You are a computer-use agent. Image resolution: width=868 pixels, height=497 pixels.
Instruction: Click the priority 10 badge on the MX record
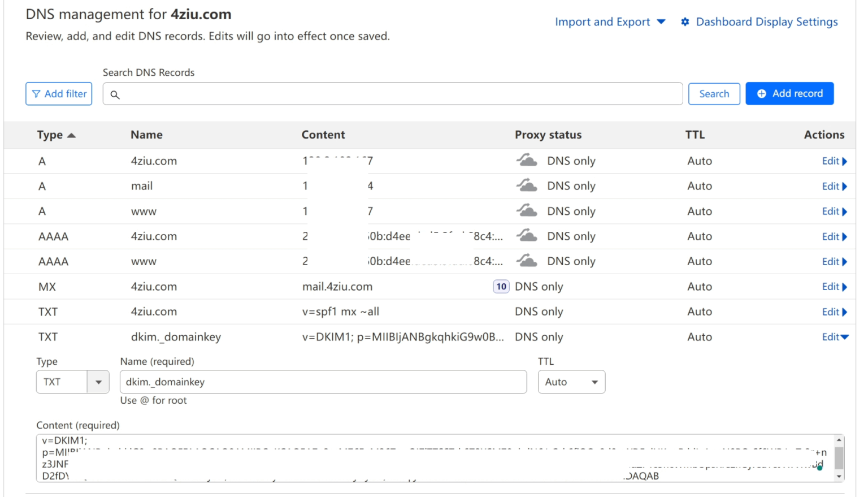point(501,287)
